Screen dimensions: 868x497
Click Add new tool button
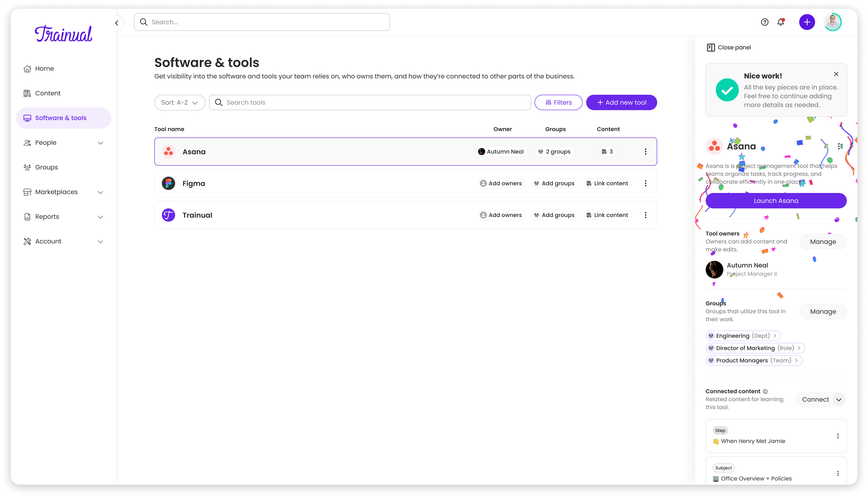(x=621, y=102)
